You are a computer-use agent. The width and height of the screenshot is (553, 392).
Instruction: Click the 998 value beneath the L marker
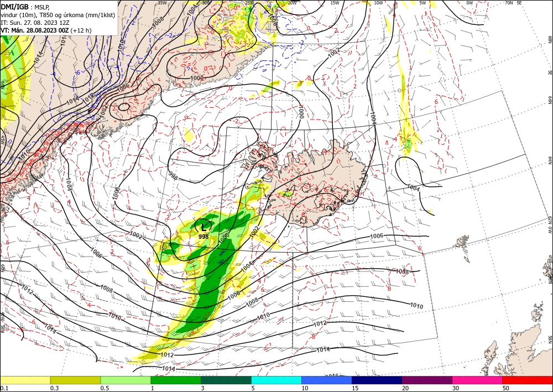click(x=204, y=237)
